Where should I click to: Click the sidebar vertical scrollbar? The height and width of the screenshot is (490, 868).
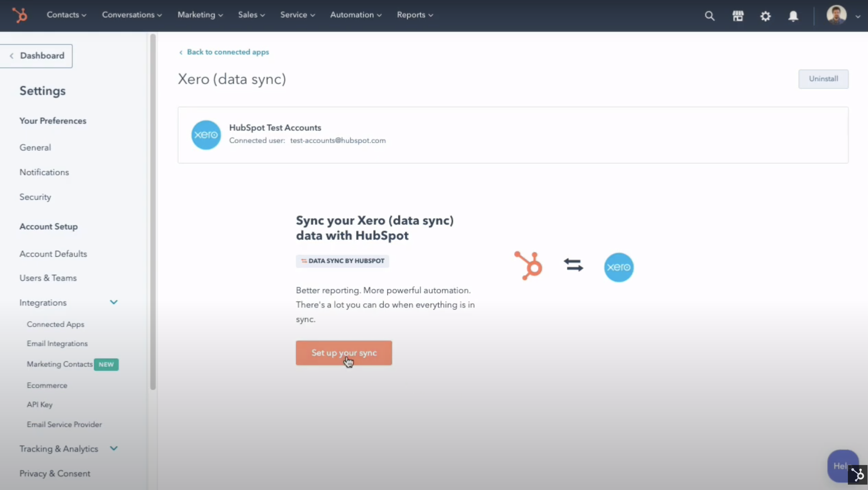click(x=153, y=212)
